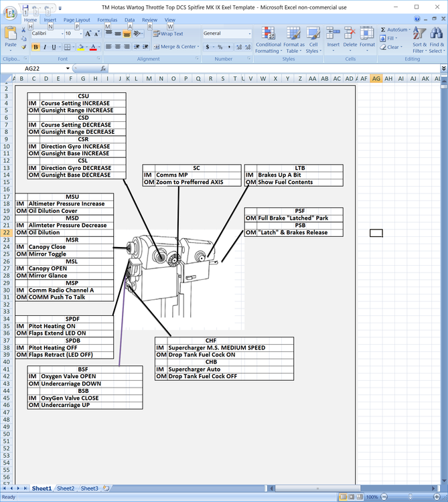Toggle Bold formatting in Font group
This screenshot has height=502, width=448.
35,47
